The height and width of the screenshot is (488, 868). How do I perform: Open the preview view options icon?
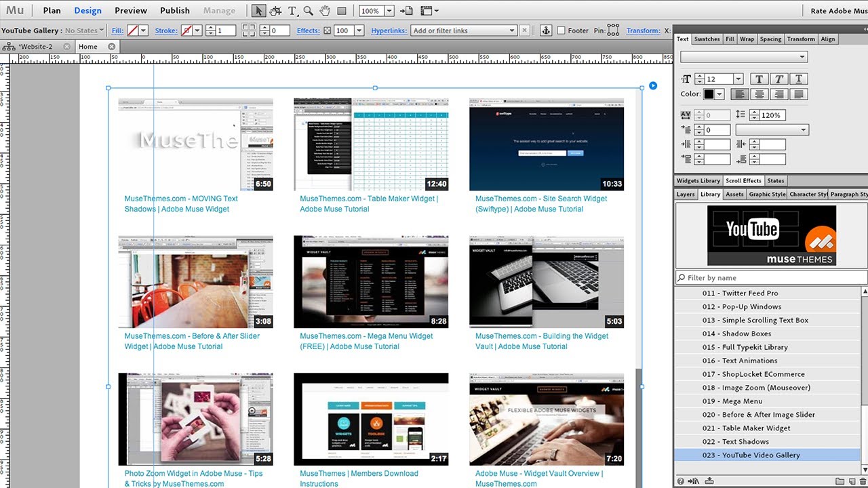tap(429, 11)
